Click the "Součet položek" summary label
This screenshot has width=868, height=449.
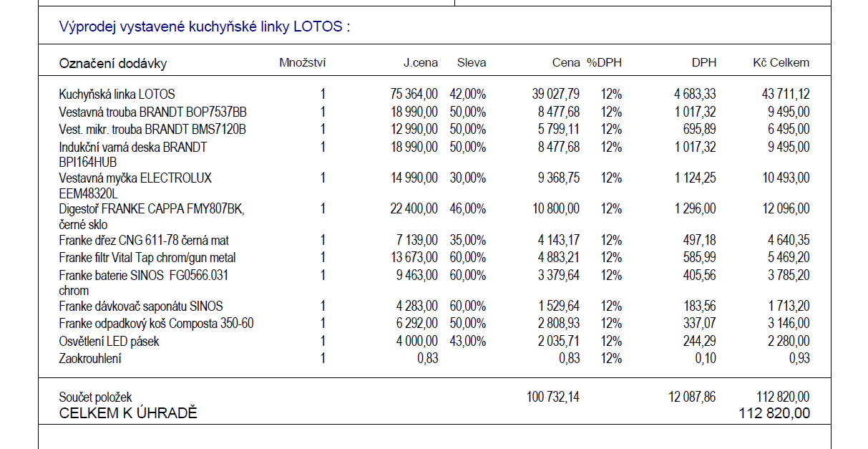pos(95,397)
